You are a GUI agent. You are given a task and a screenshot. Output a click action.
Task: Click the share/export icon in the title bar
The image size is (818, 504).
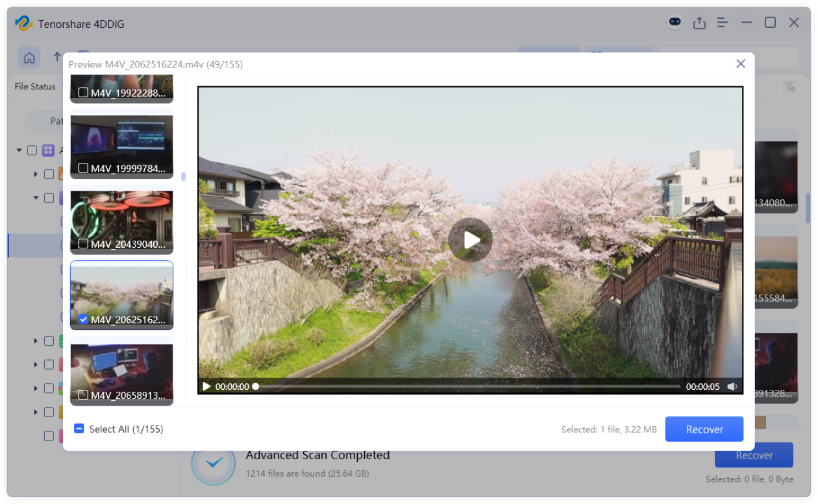tap(699, 22)
